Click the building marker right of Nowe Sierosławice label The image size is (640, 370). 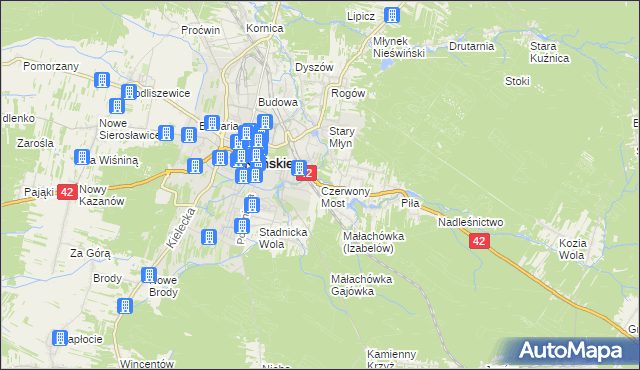166,133
